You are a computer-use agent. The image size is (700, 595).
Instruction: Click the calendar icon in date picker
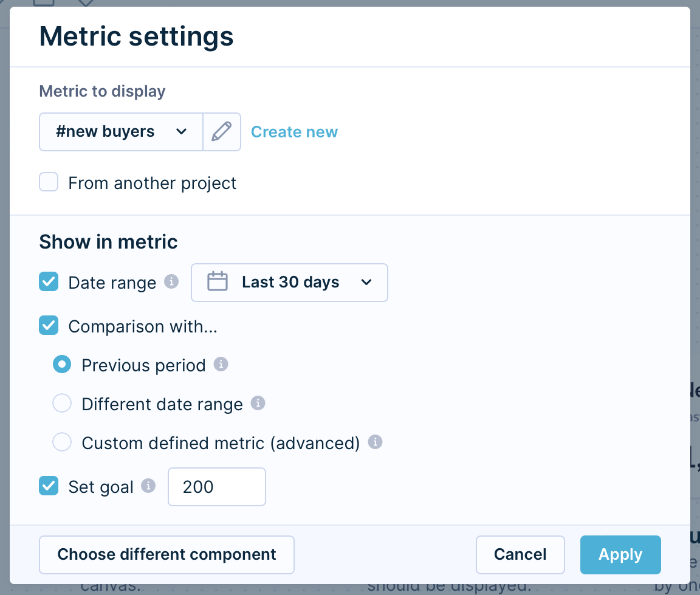point(218,282)
